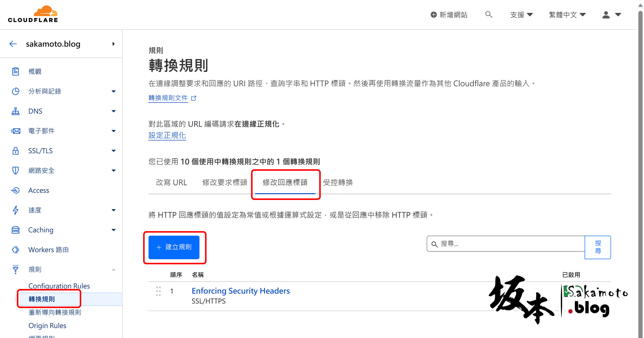Grab the drag handle for Enforcing Security Headers
Image resolution: width=644 pixels, height=338 pixels.
point(158,291)
